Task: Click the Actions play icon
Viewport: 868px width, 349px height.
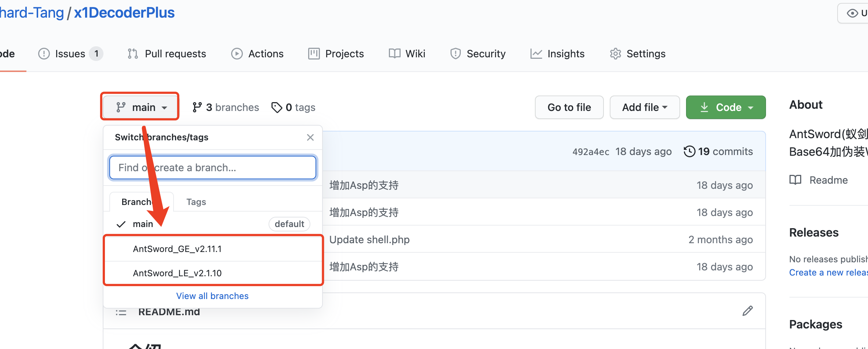Action: [237, 54]
